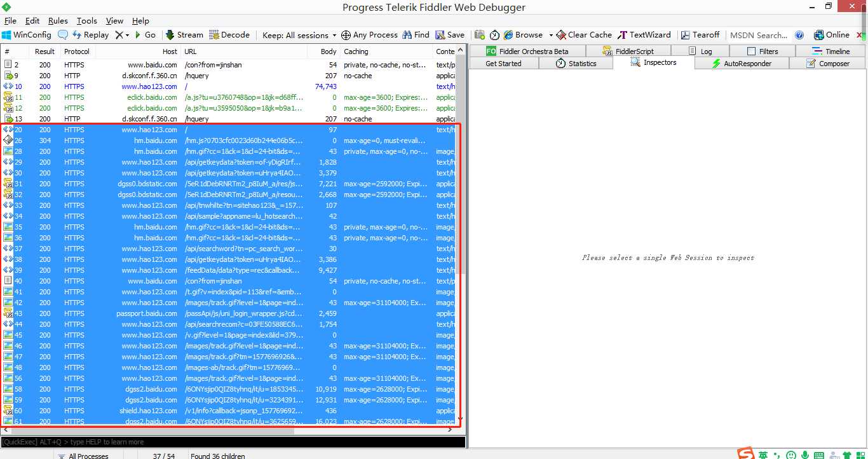Open the Statistics tab
The height and width of the screenshot is (459, 868).
(576, 64)
